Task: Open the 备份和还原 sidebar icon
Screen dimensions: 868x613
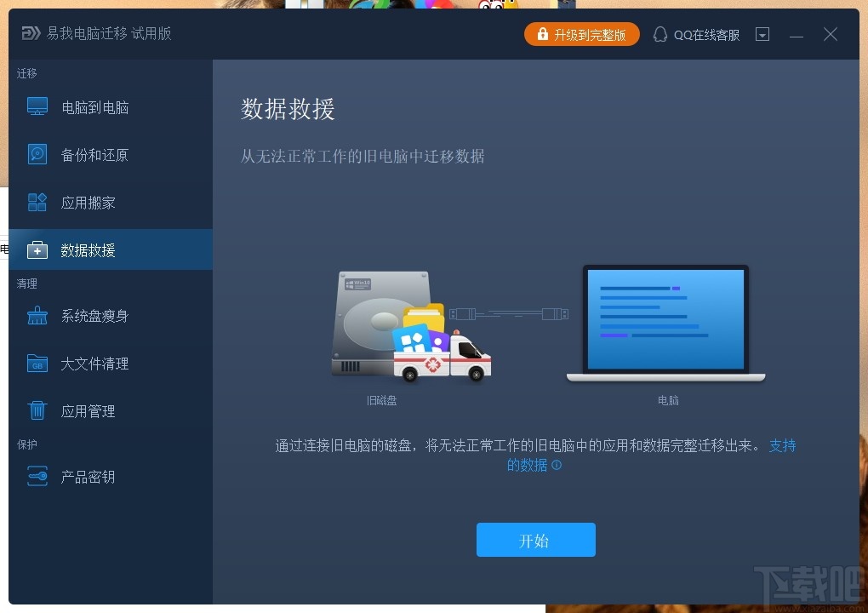Action: tap(37, 154)
